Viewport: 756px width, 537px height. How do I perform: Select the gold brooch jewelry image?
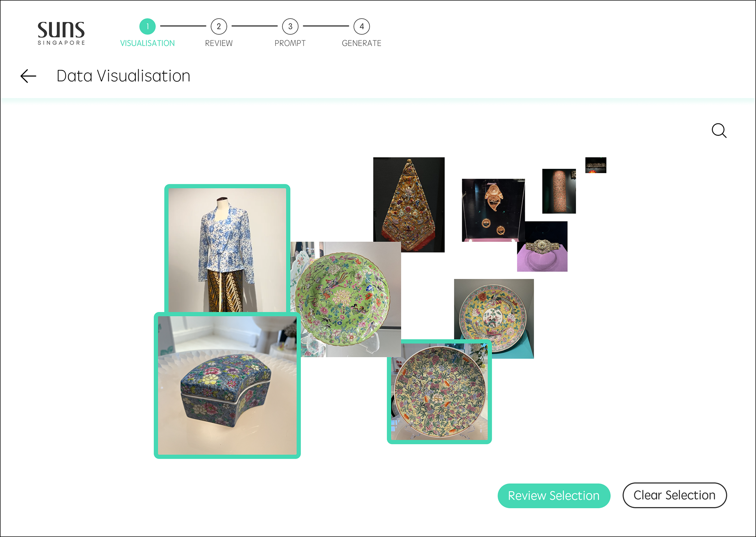point(493,210)
